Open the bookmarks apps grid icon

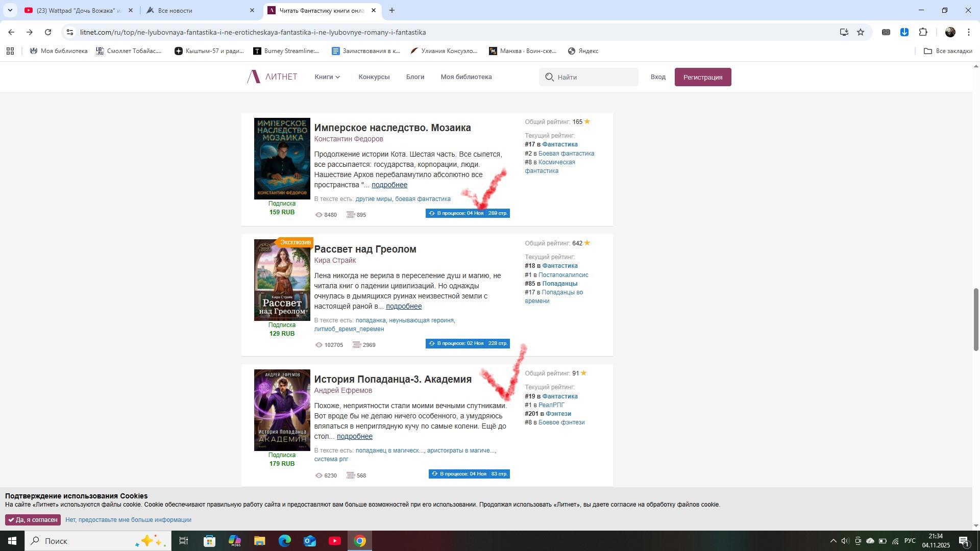coord(10,51)
